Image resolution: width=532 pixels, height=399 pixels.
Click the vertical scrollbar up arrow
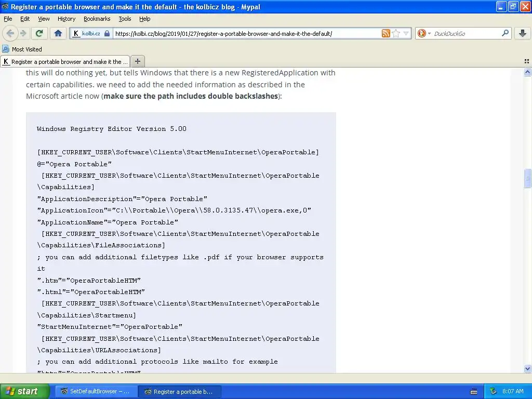pos(527,72)
